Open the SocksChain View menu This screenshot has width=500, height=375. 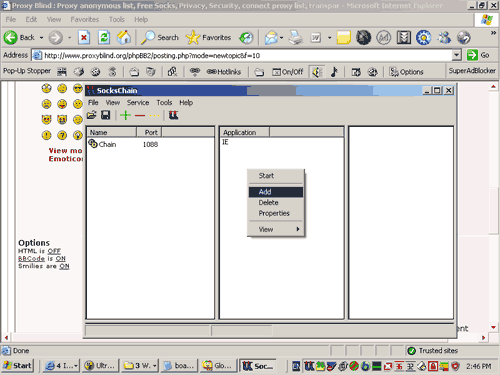coord(113,102)
